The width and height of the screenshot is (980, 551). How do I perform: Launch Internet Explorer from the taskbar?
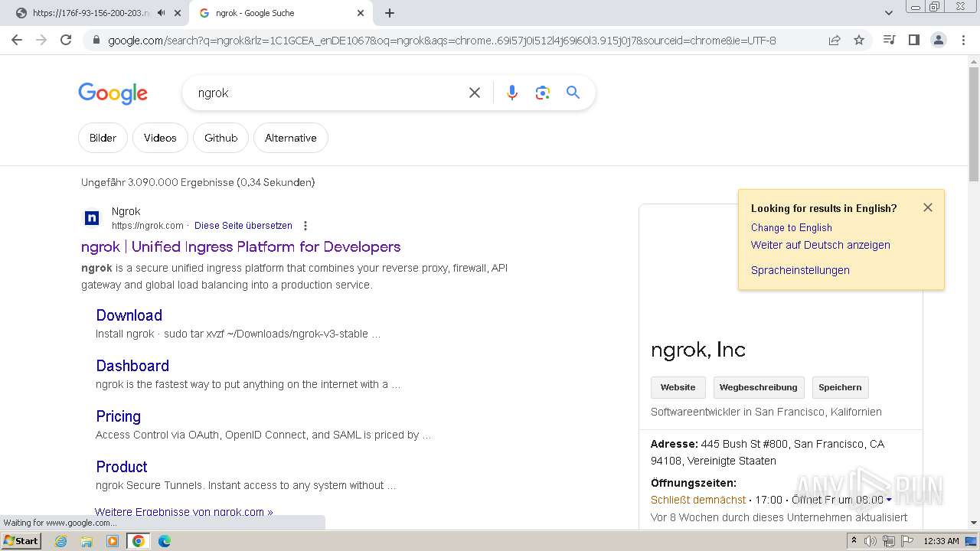pyautogui.click(x=60, y=541)
